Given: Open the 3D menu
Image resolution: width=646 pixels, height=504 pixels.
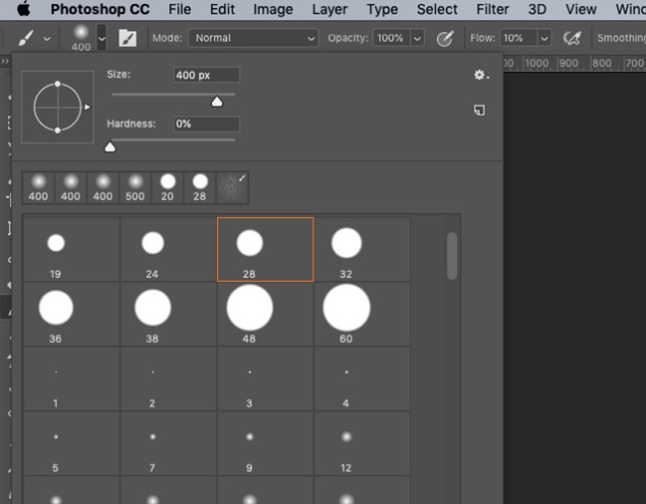Looking at the screenshot, I should click(537, 9).
